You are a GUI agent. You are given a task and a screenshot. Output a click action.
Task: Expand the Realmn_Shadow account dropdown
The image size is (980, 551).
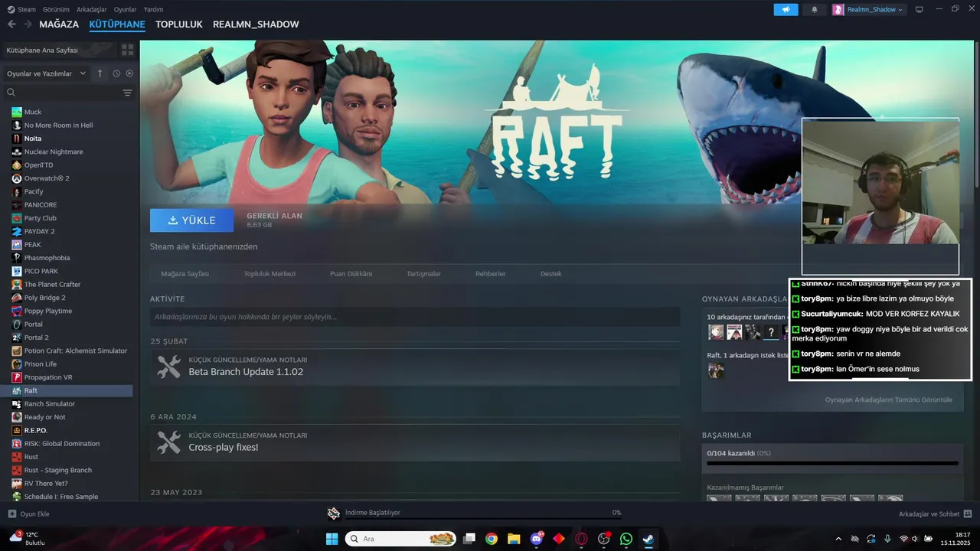tap(868, 9)
